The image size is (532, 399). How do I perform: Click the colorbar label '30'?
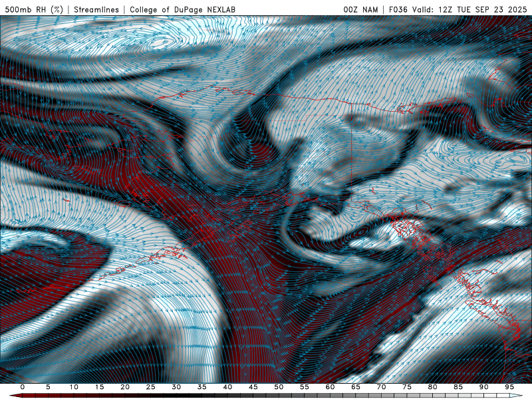click(176, 387)
